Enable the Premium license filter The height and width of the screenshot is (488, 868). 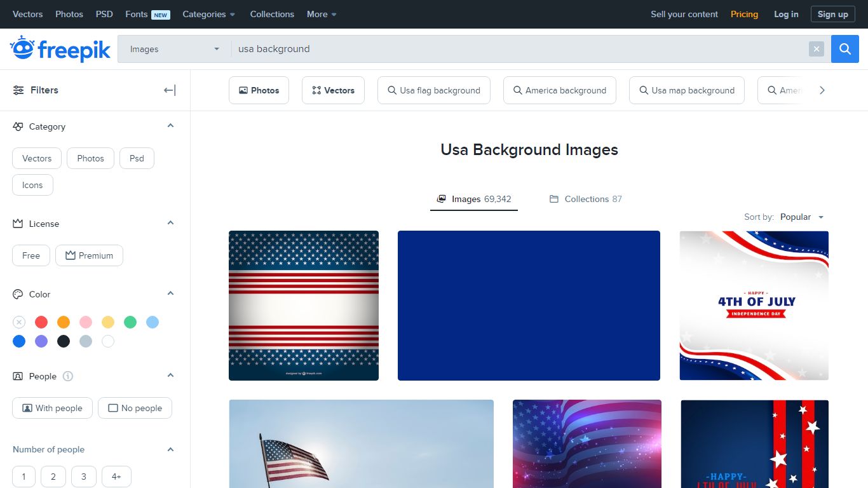pos(89,255)
